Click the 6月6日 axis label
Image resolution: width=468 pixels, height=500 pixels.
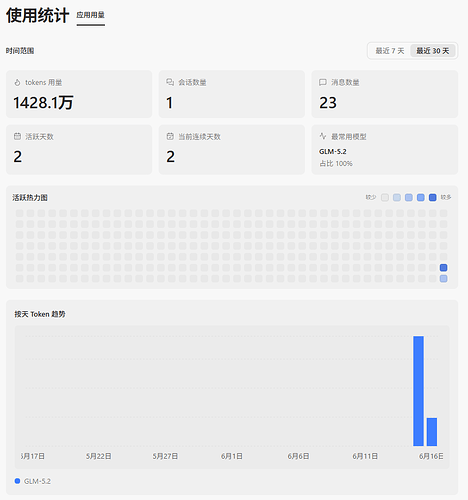(x=298, y=456)
